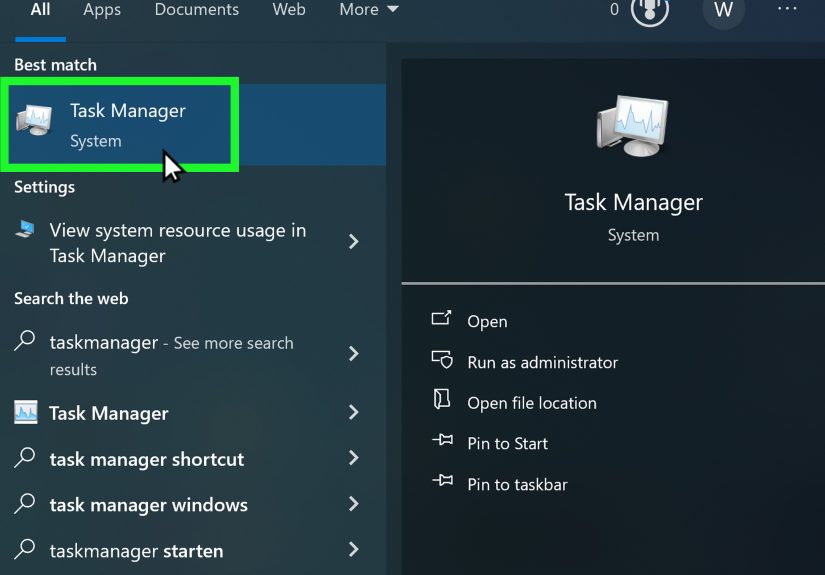Viewport: 825px width, 575px height.
Task: Switch to the Web tab
Action: pos(289,9)
